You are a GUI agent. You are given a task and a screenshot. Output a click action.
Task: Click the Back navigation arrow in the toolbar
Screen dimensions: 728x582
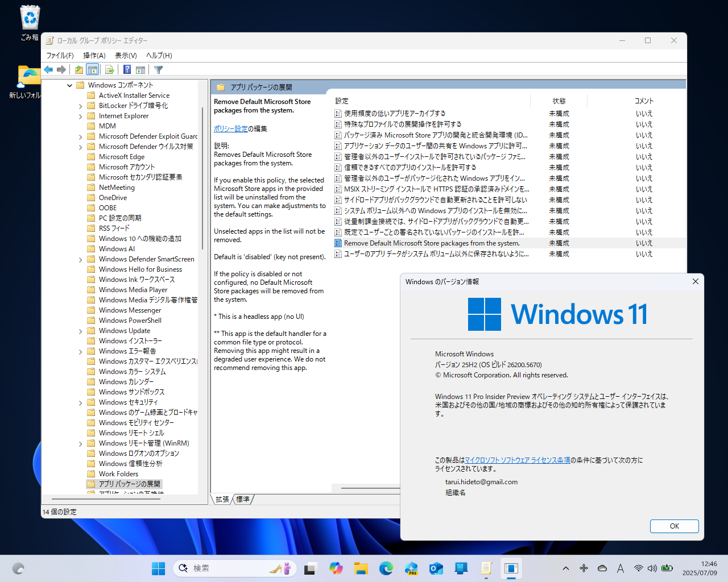[x=48, y=69]
